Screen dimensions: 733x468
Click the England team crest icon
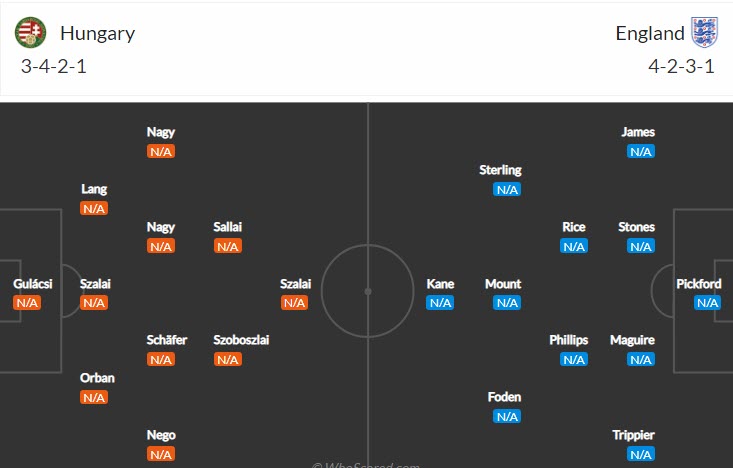pos(704,33)
